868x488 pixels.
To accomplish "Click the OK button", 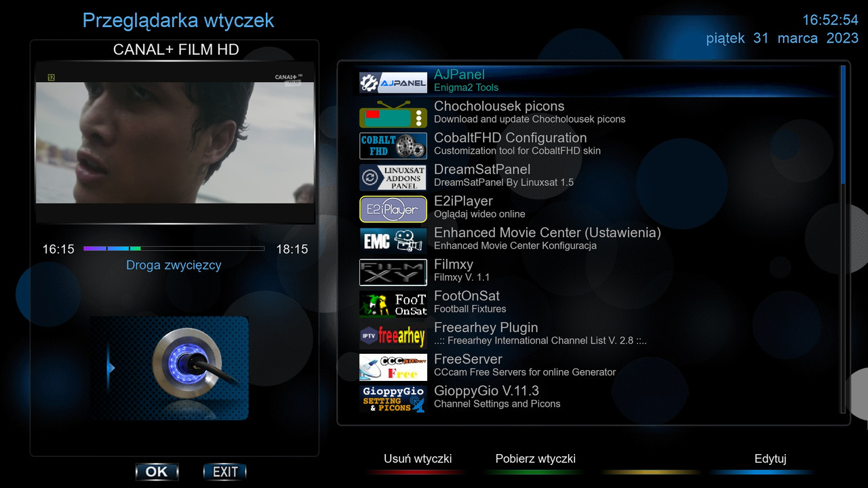I will pos(157,472).
